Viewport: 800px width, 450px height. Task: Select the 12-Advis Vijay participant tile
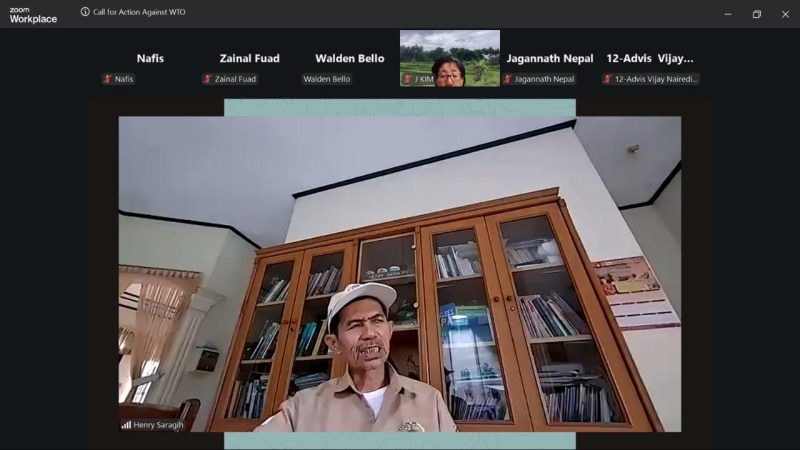click(650, 58)
